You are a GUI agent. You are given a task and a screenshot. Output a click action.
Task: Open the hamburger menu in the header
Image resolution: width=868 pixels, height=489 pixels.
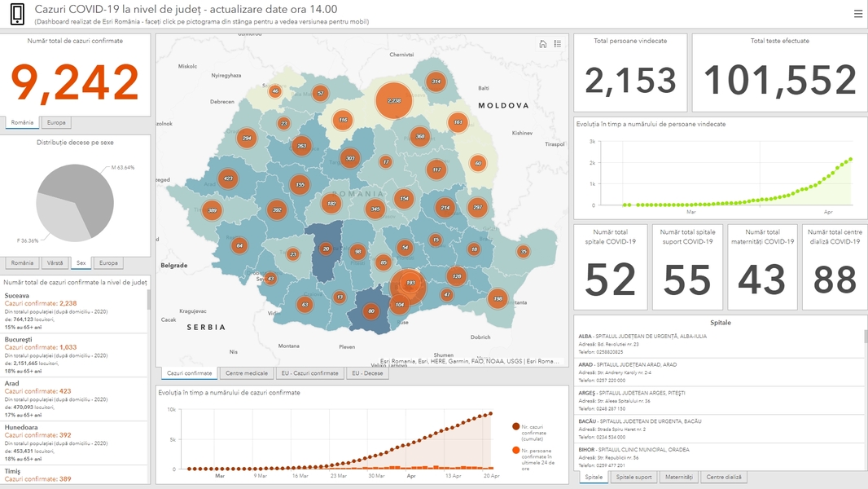(857, 14)
